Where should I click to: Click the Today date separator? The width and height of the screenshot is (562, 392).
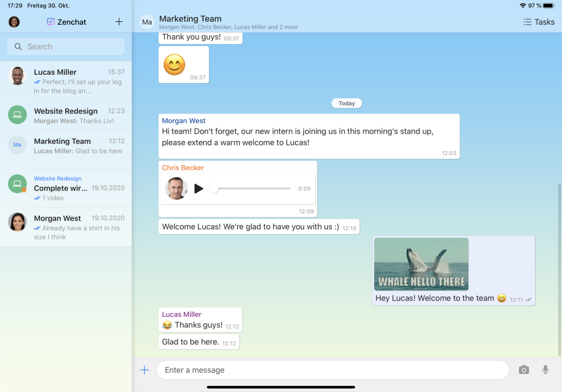[x=347, y=103]
